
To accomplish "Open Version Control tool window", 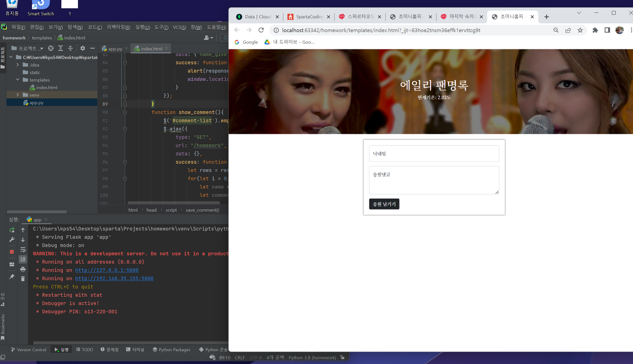I will (28, 350).
